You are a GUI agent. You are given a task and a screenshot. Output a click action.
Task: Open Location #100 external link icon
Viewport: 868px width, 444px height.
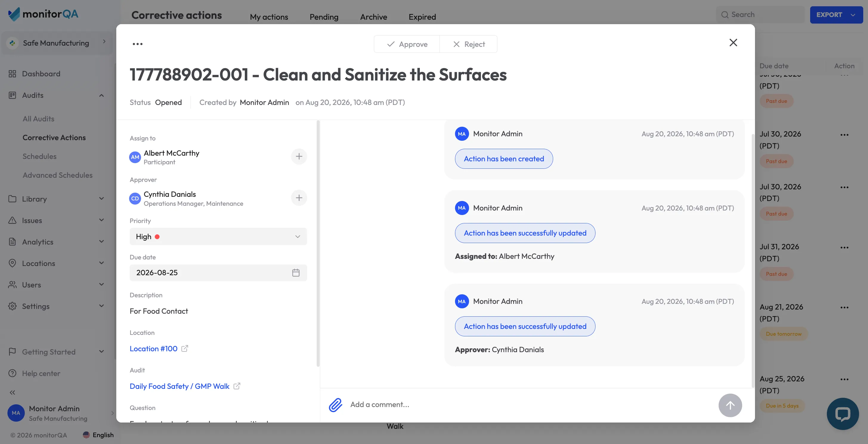coord(185,348)
